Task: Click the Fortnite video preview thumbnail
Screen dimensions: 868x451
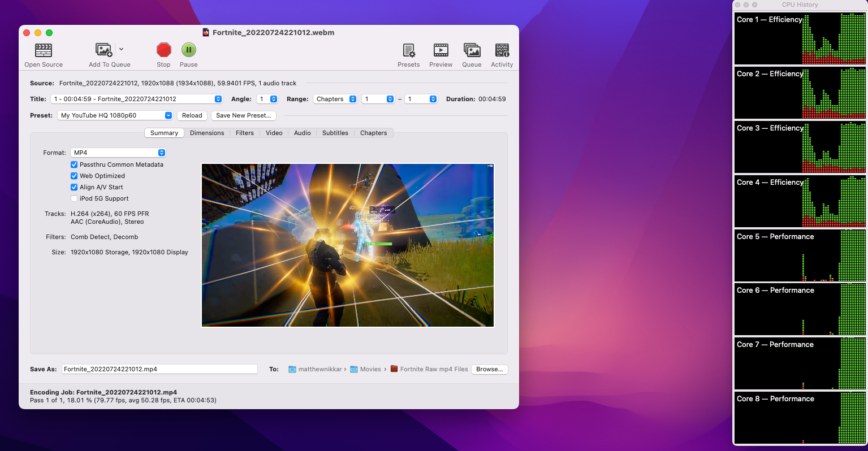Action: (348, 245)
